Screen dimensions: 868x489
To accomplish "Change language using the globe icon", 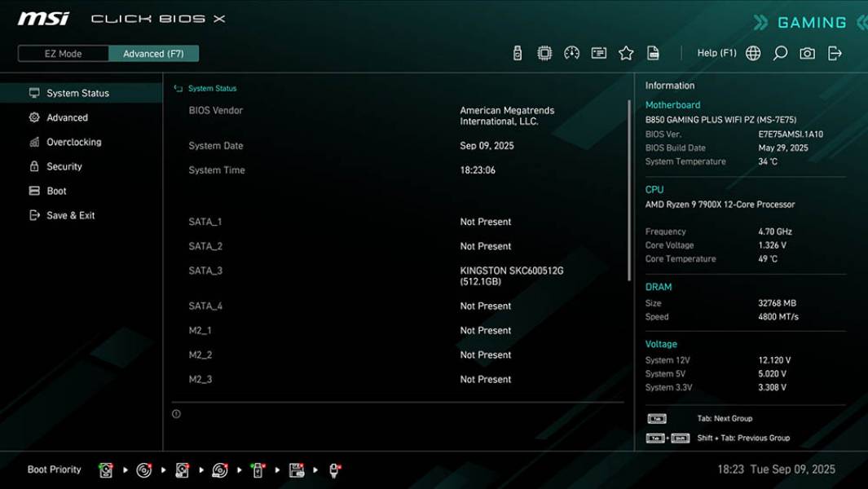I will 751,52.
